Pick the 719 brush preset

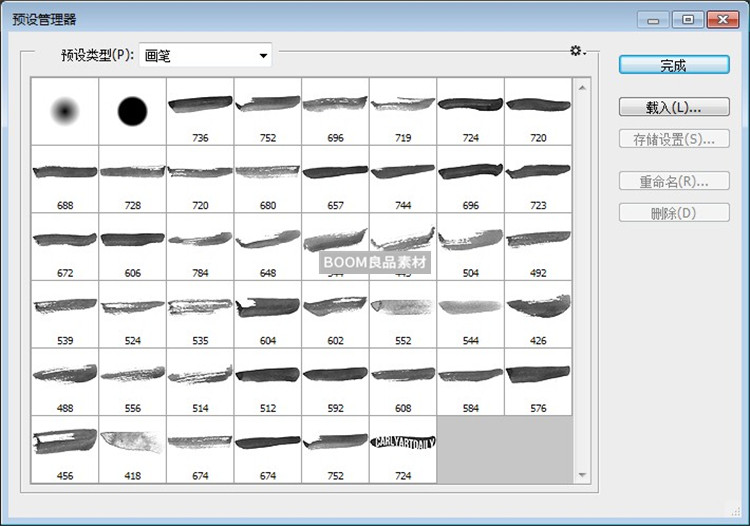(x=403, y=112)
